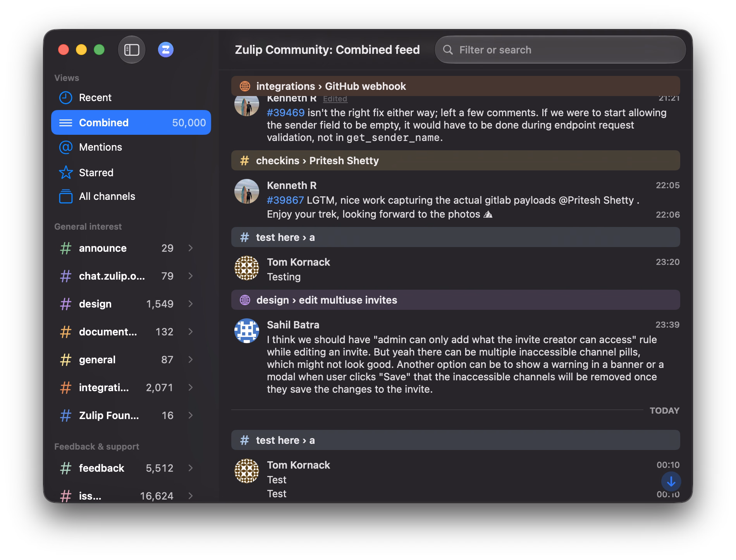The image size is (736, 560).
Task: Click Sahil Batra's avatar
Action: coord(247,331)
